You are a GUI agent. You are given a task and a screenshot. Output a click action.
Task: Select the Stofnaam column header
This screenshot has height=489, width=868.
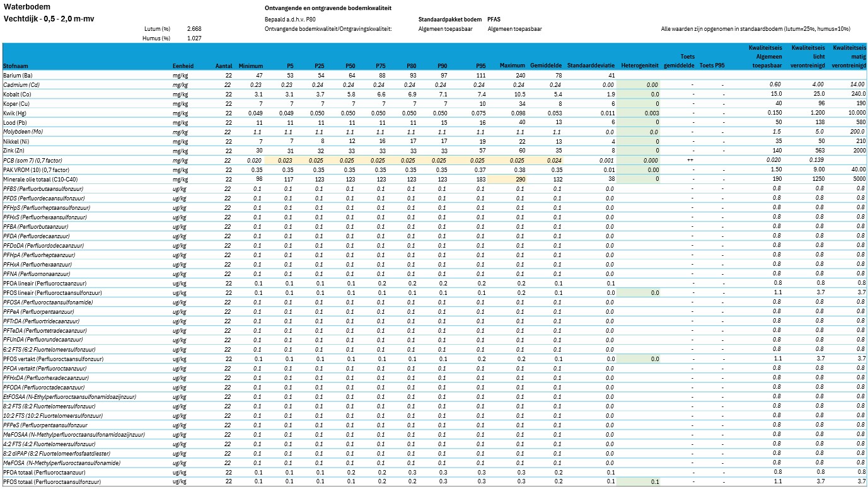point(14,66)
